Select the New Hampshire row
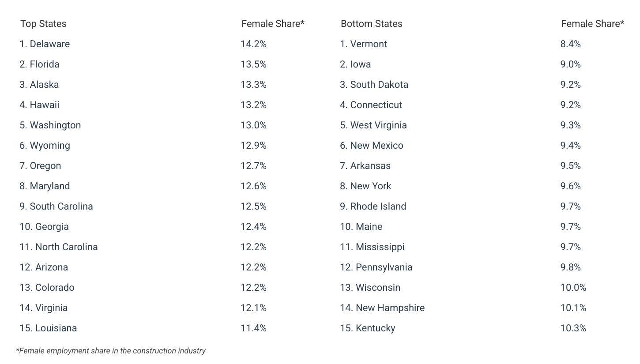The image size is (640, 364). pos(382,308)
